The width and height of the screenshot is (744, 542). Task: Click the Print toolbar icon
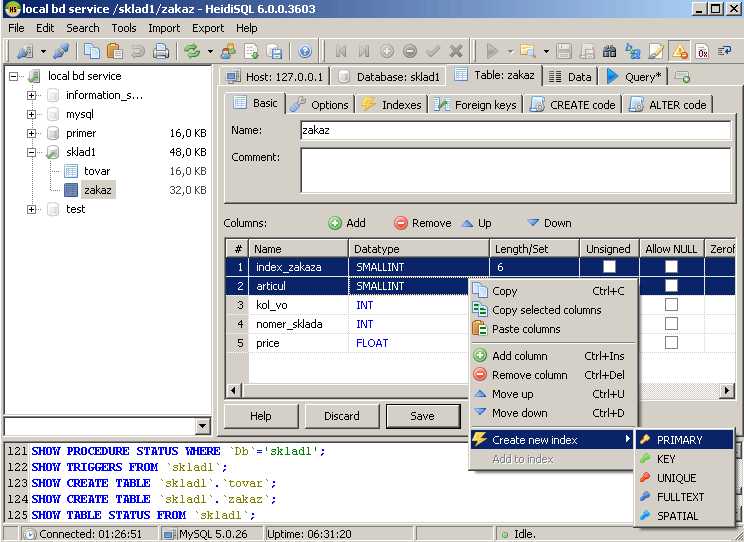161,51
